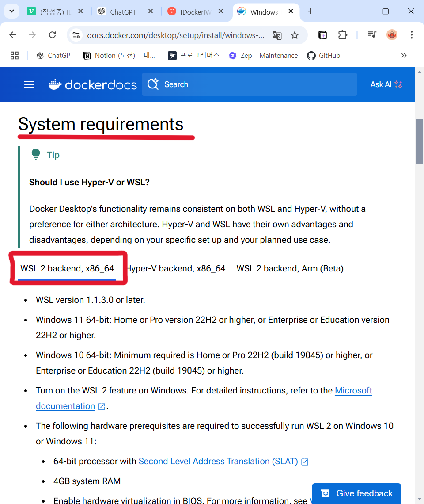The width and height of the screenshot is (424, 504).
Task: Open Ask AI assistant
Action: coord(386,84)
